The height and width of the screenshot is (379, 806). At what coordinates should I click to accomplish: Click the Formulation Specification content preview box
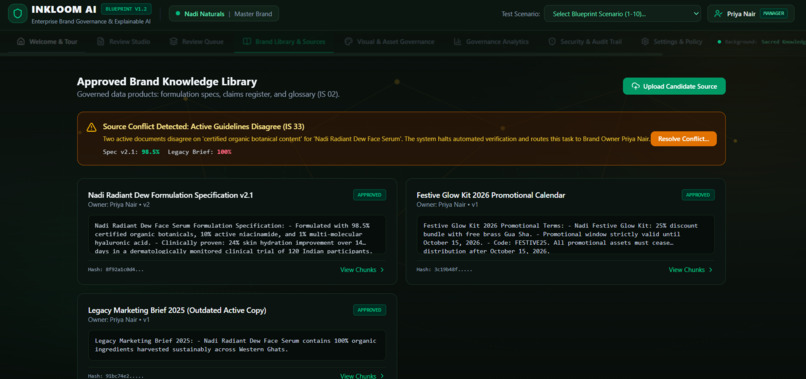click(237, 234)
